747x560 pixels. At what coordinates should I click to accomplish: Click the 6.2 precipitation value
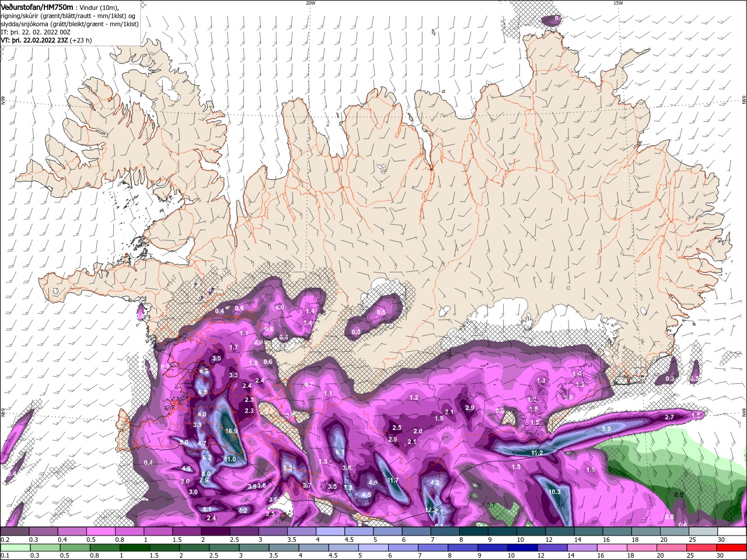tap(207, 458)
